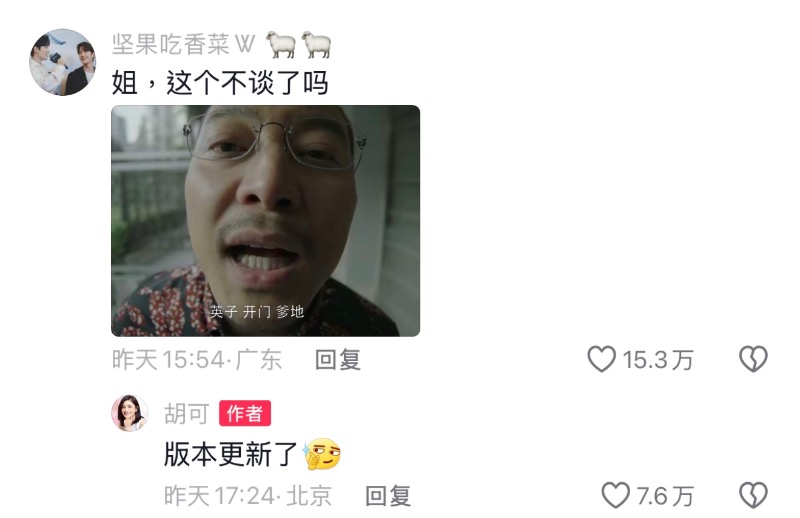Screen dimensions: 800x518
Task: Tap the 昨天 17:24·北京 timestamp
Action: click(x=248, y=496)
